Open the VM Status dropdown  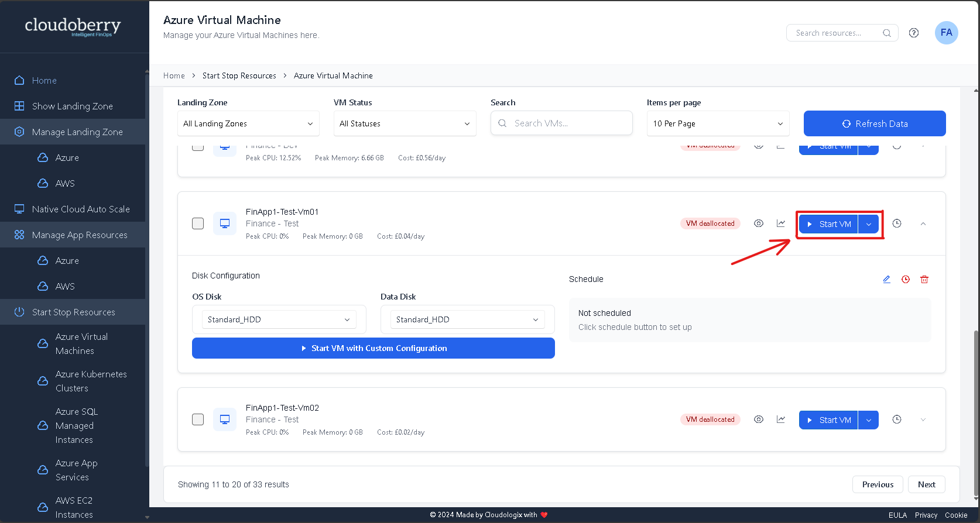[x=405, y=123]
